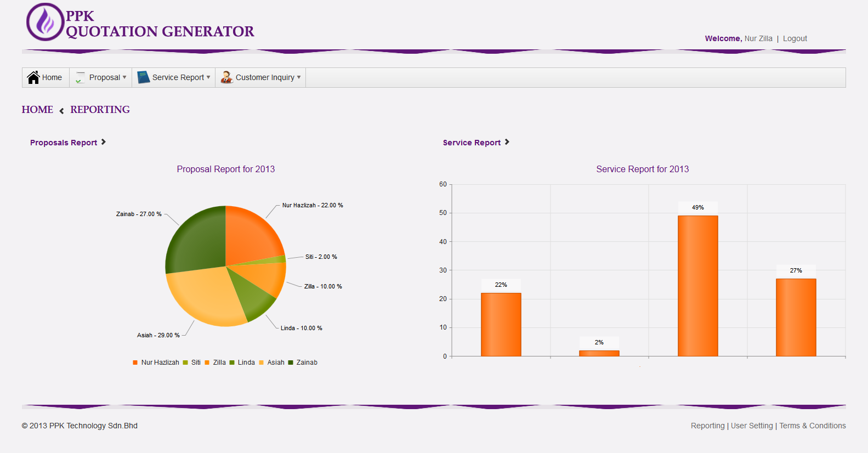Click the PPK flame logo
Screen dimensions: 868x453
click(45, 22)
